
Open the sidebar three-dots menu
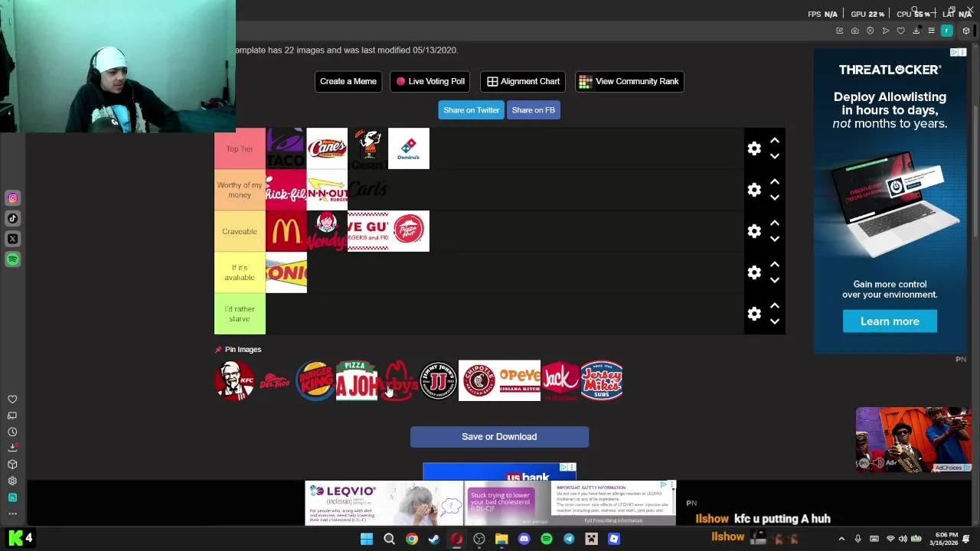tap(12, 514)
